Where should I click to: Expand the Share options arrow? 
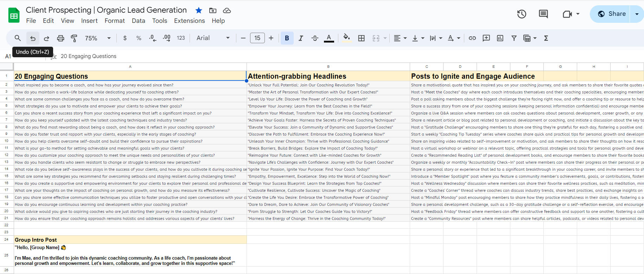637,14
